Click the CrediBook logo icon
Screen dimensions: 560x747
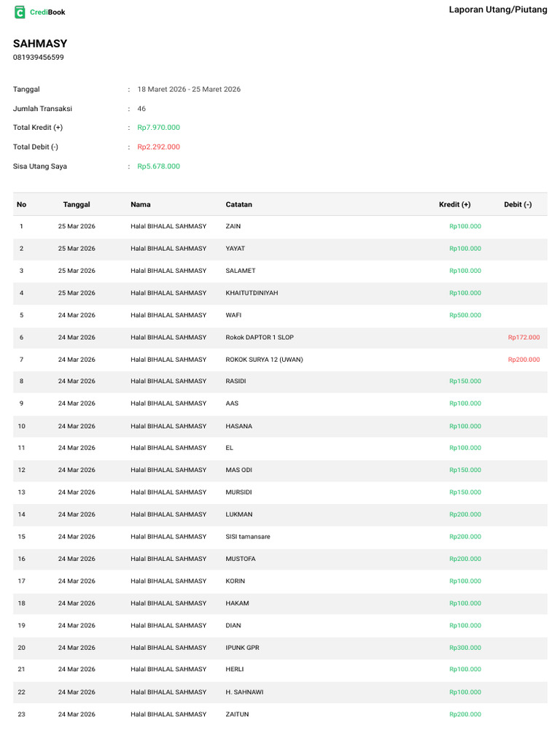pos(20,12)
